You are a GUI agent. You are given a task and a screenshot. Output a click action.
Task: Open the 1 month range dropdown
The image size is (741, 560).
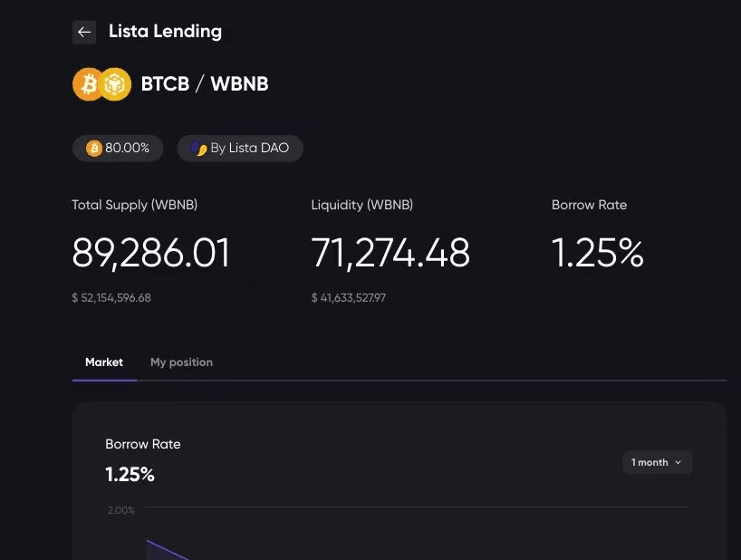[657, 462]
